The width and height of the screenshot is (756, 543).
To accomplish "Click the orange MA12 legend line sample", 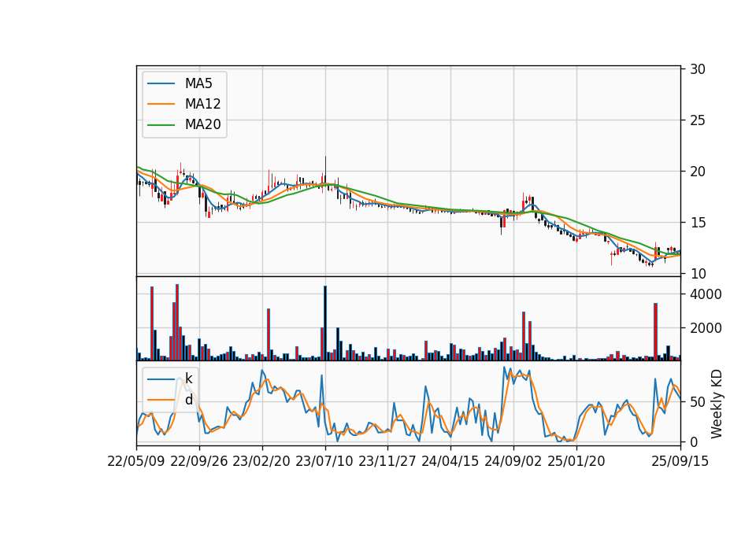I will click(161, 104).
